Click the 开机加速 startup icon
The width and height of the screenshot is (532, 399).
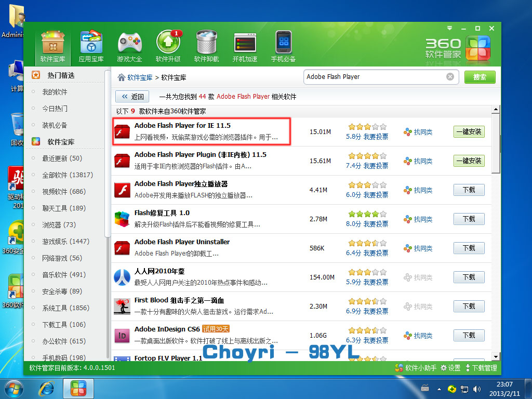point(245,43)
